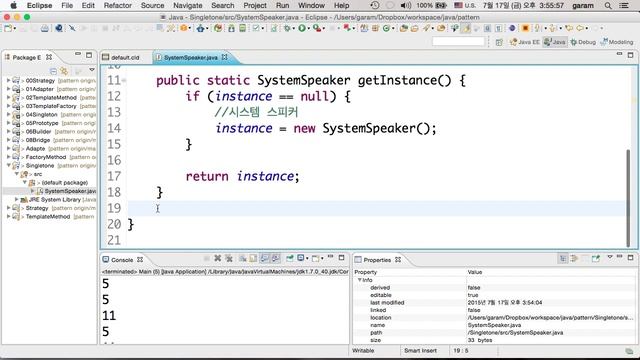Expand the JRE System Library node
The image size is (640, 360).
[16, 199]
